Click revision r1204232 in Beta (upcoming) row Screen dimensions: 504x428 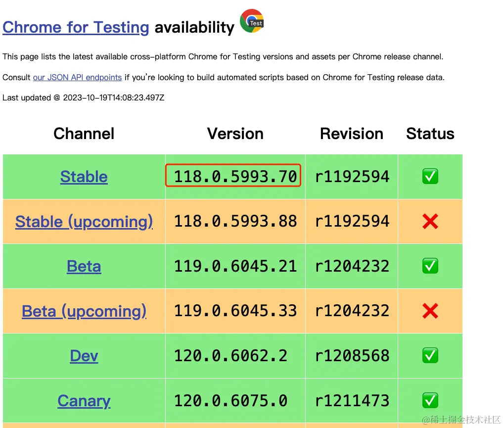point(352,311)
